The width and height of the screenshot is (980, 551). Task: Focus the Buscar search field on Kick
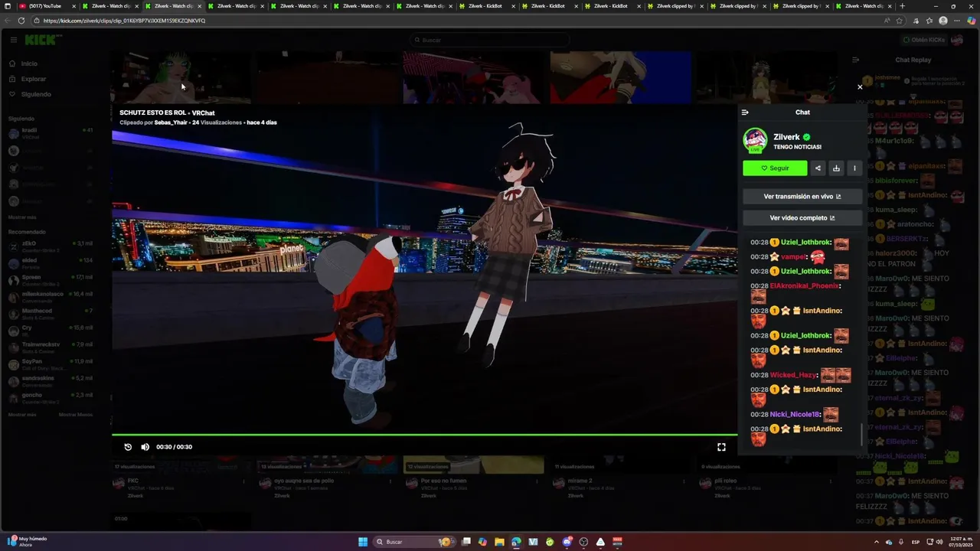[x=490, y=40]
